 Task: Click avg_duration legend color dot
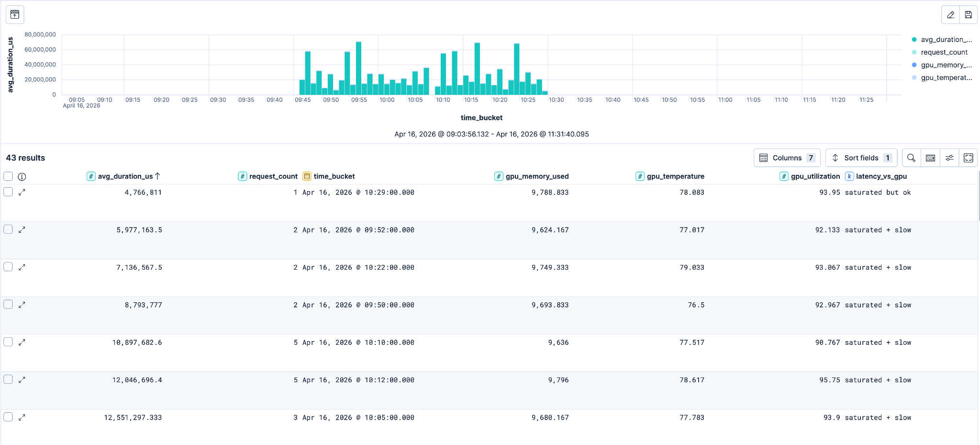(914, 40)
